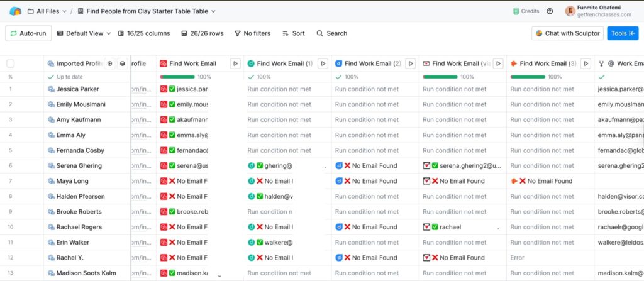Select the Madison Soots Kalm cell
This screenshot has height=281, width=644.
[x=87, y=273]
